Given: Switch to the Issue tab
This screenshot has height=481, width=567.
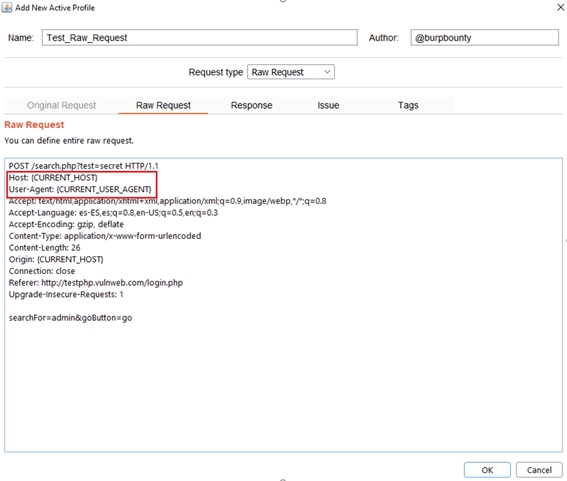Looking at the screenshot, I should [x=328, y=105].
